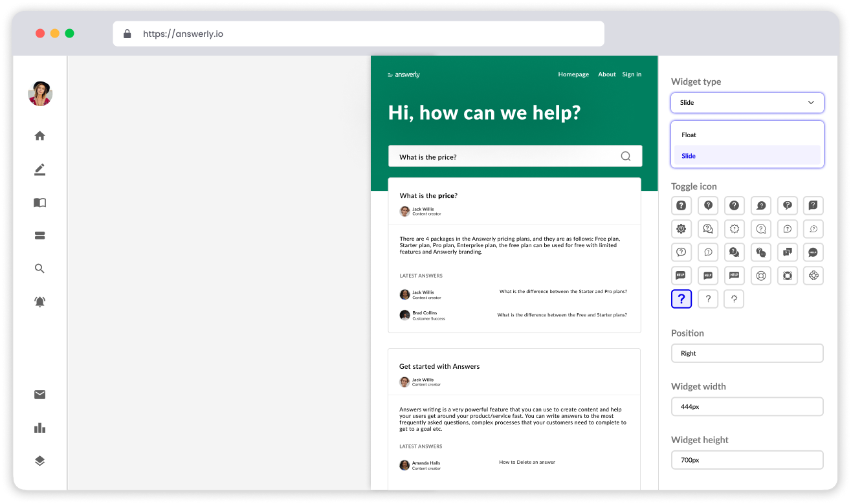This screenshot has width=851, height=504.
Task: Open the book icon in sidebar
Action: click(39, 203)
